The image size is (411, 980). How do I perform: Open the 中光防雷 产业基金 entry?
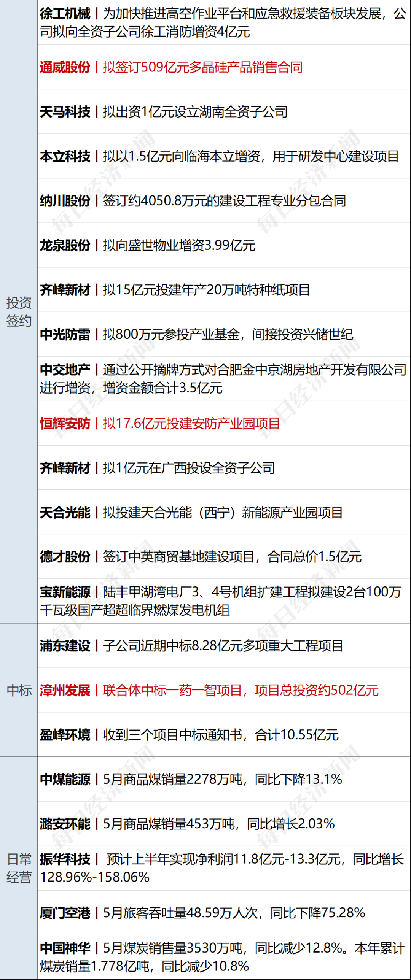(x=196, y=334)
